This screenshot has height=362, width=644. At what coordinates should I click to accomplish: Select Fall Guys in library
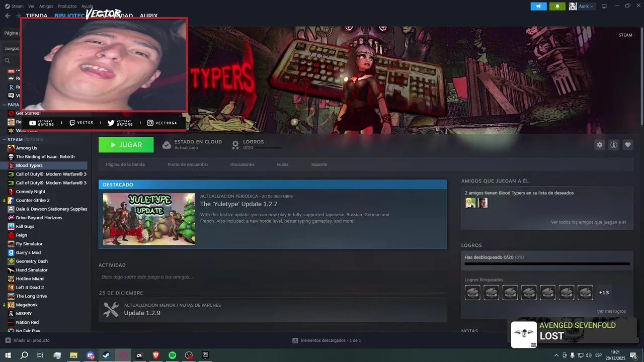pyautogui.click(x=25, y=226)
